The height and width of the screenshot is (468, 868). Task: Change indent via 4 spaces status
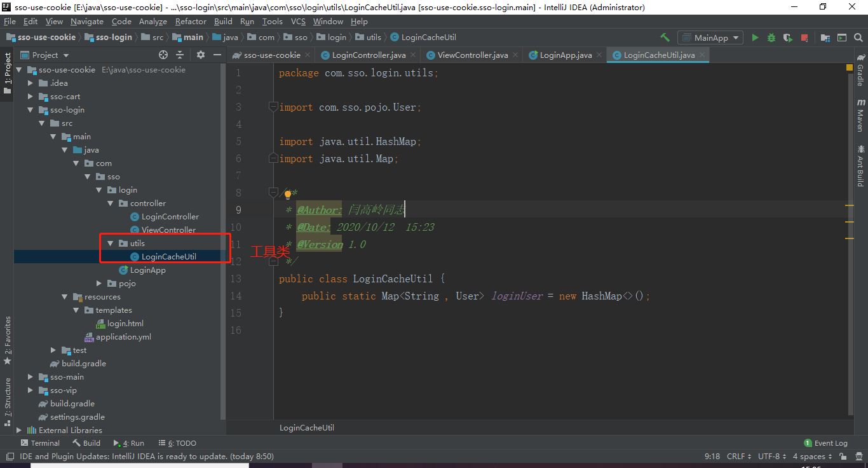812,457
